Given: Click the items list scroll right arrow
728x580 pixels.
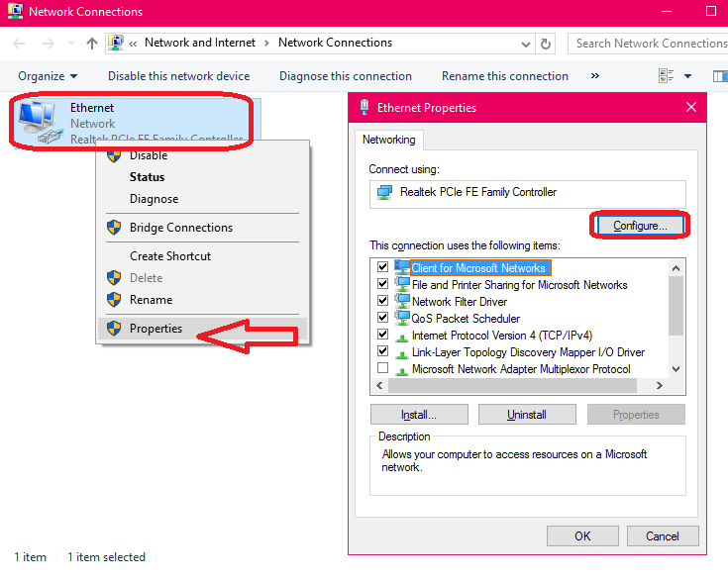Looking at the screenshot, I should point(660,386).
